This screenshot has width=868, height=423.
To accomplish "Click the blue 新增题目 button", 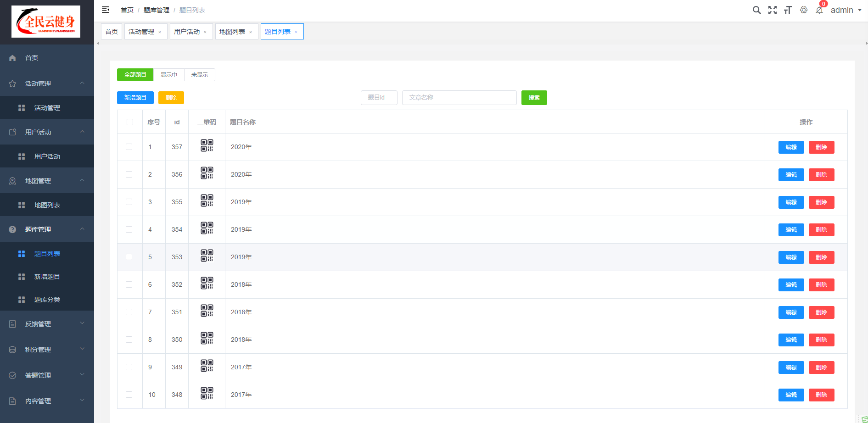I will [x=135, y=98].
